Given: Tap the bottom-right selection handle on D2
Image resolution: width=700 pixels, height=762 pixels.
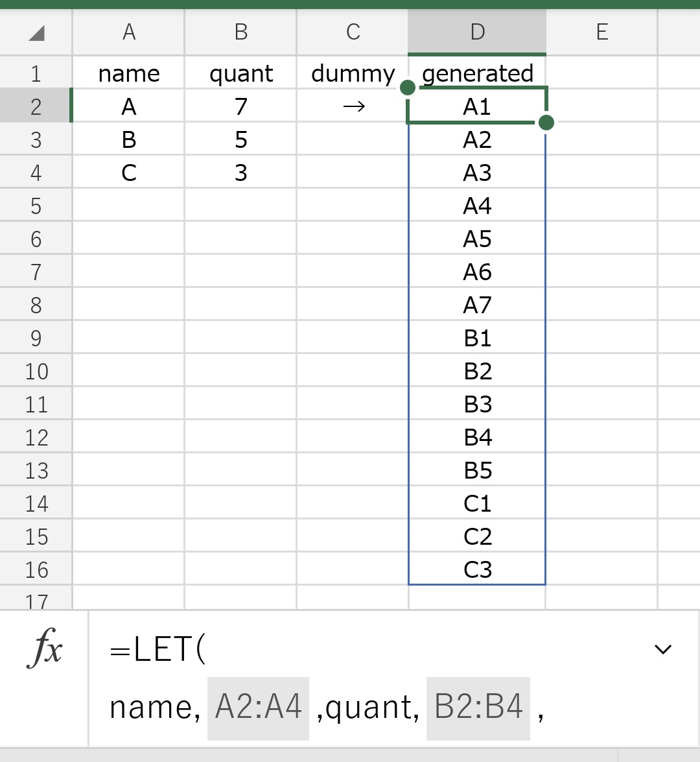Looking at the screenshot, I should click(x=546, y=123).
